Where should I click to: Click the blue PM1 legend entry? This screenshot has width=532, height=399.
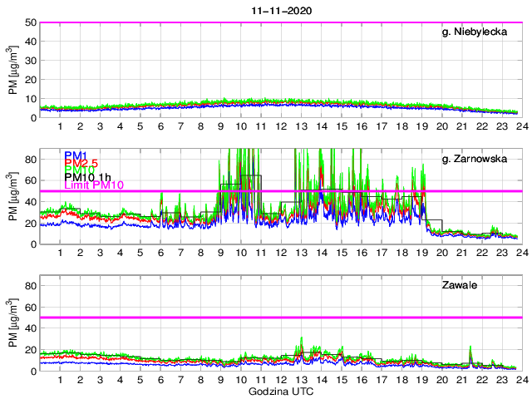(x=76, y=155)
